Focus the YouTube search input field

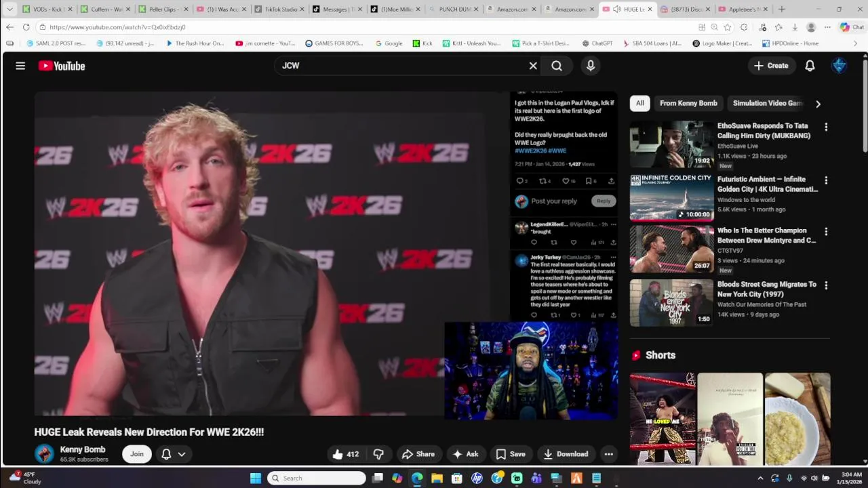400,66
